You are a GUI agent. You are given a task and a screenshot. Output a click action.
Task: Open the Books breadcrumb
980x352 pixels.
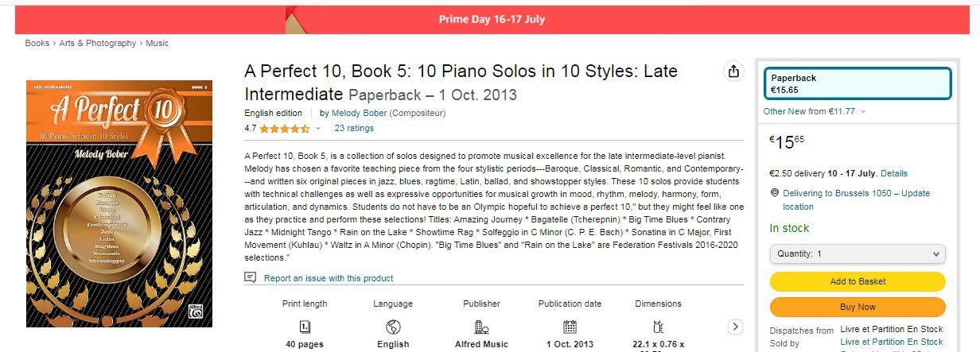[37, 43]
